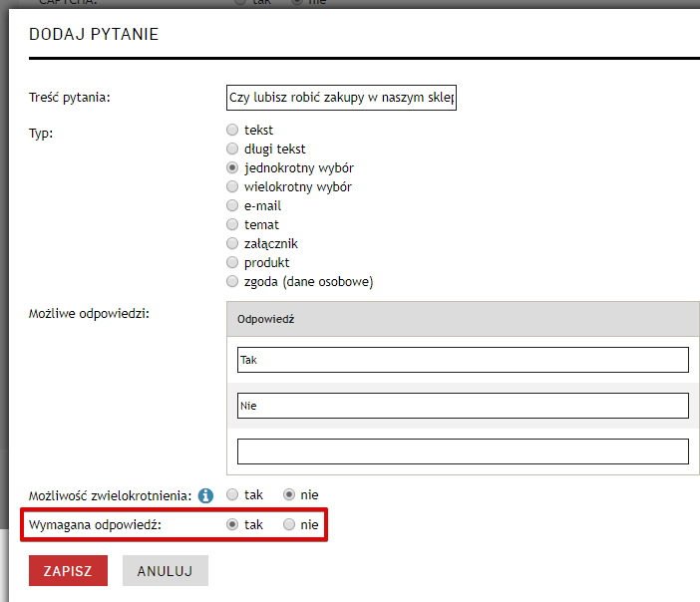Screen dimensions: 700x602
Task: Select 'załącznik' as the question type
Action: (x=232, y=243)
